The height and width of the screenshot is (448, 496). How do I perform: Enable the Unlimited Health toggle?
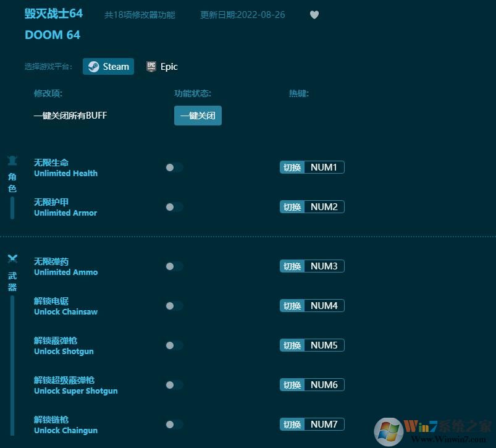[x=174, y=167]
